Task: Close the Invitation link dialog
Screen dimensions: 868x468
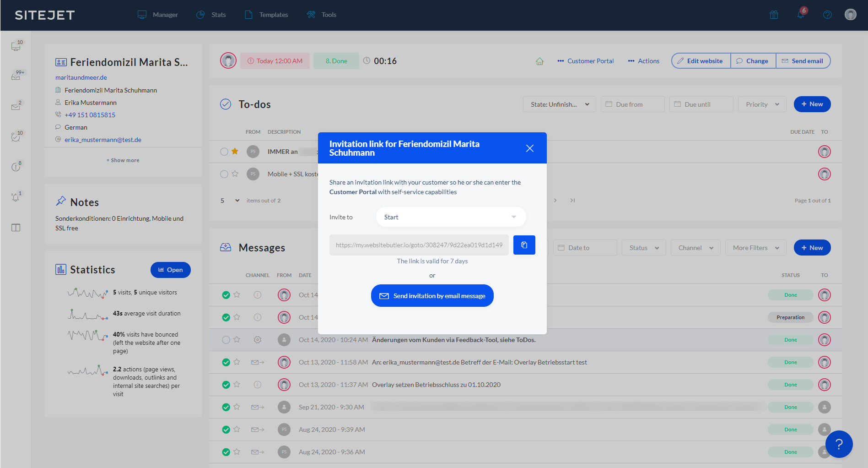Action: click(530, 148)
